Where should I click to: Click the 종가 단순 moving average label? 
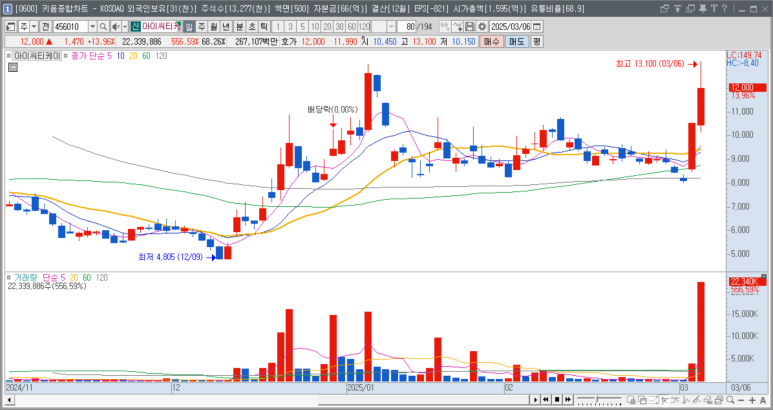pos(88,56)
